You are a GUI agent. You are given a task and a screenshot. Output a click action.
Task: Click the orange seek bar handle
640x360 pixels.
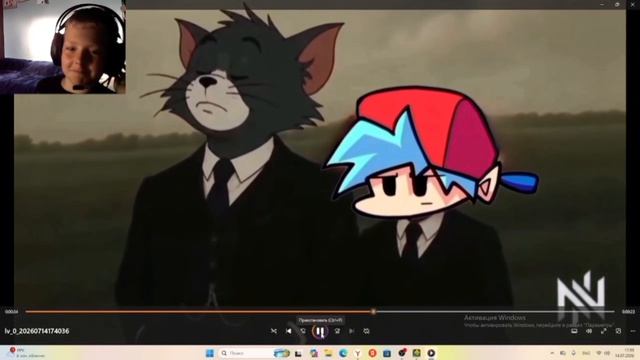click(373, 311)
